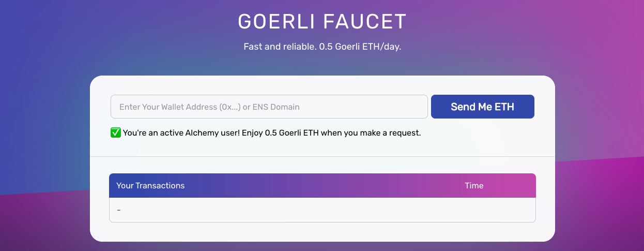Click the Send Me ETH button
This screenshot has height=251, width=644.
pyautogui.click(x=483, y=107)
